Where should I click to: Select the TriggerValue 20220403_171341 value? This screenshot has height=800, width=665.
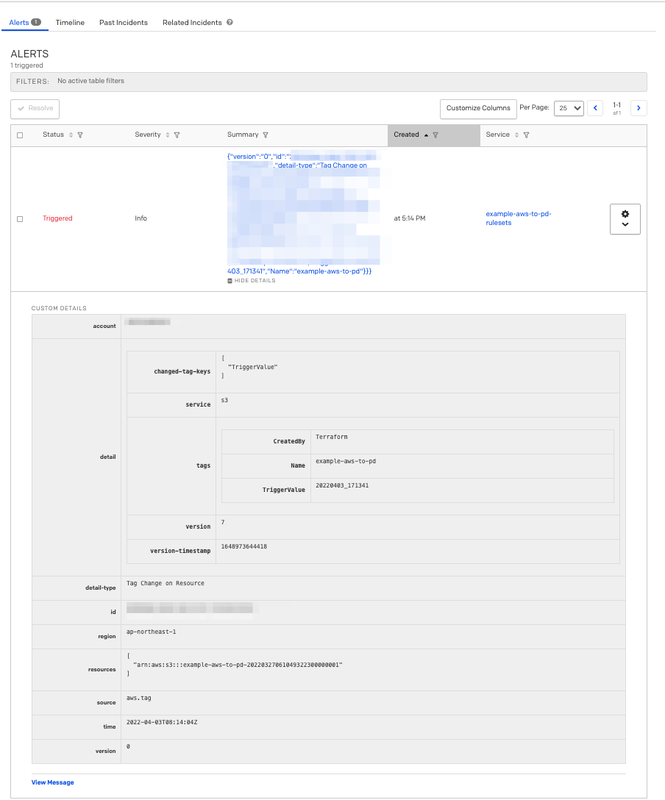point(342,486)
